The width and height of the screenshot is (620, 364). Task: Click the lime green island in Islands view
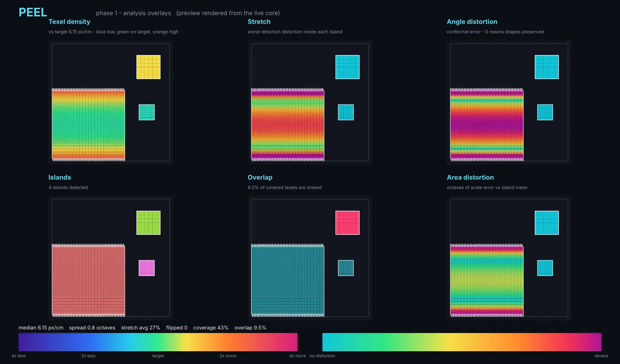coord(148,223)
